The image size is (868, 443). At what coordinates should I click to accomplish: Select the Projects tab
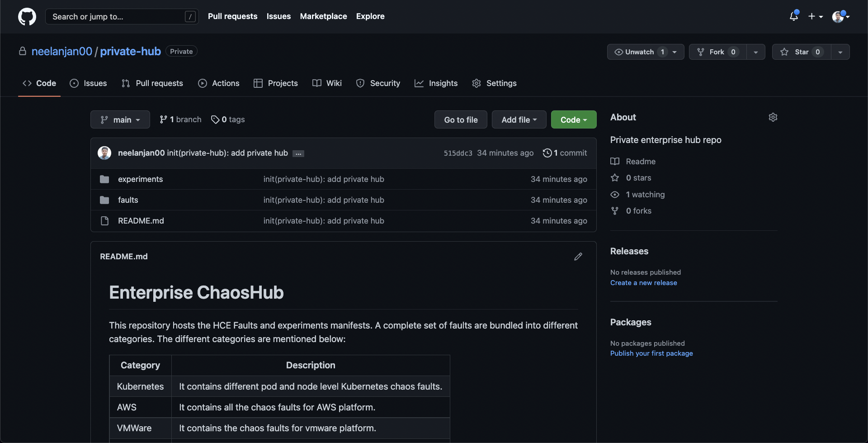click(x=276, y=83)
